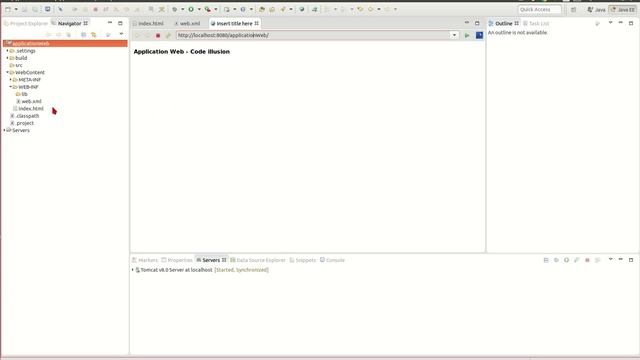This screenshot has width=640, height=360.
Task: Open the URL history dropdown arrow
Action: pos(454,35)
